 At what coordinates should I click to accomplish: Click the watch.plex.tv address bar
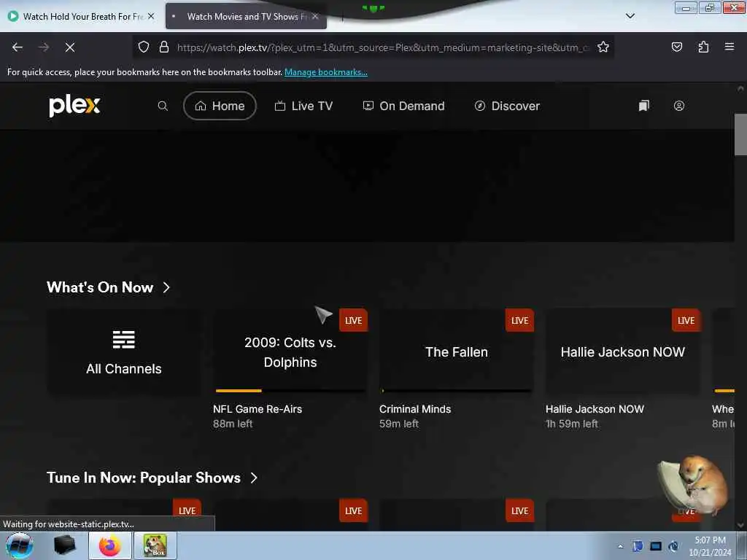[x=382, y=47]
